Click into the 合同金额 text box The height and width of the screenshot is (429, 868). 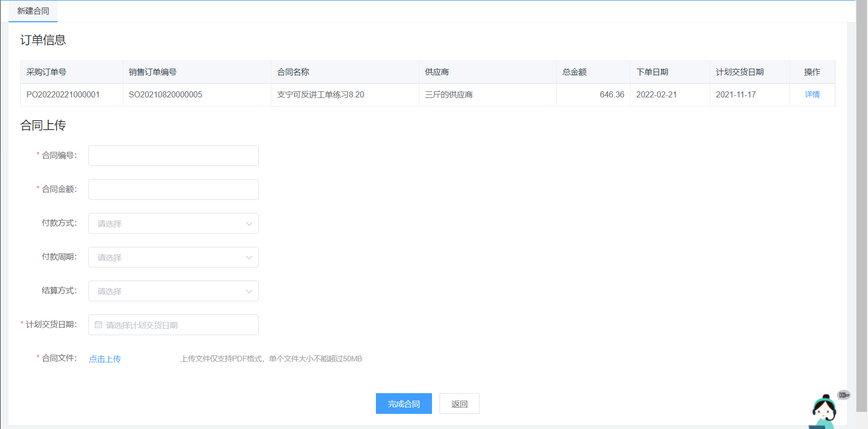pyautogui.click(x=173, y=189)
